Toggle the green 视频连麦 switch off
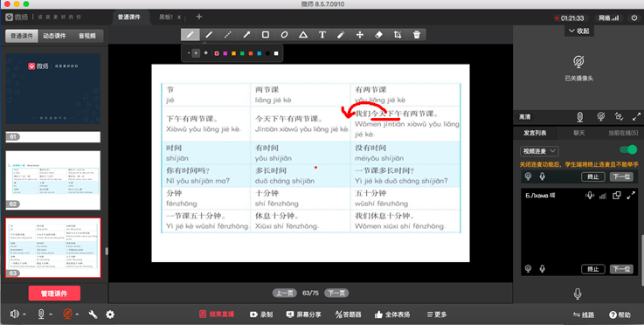 628,149
